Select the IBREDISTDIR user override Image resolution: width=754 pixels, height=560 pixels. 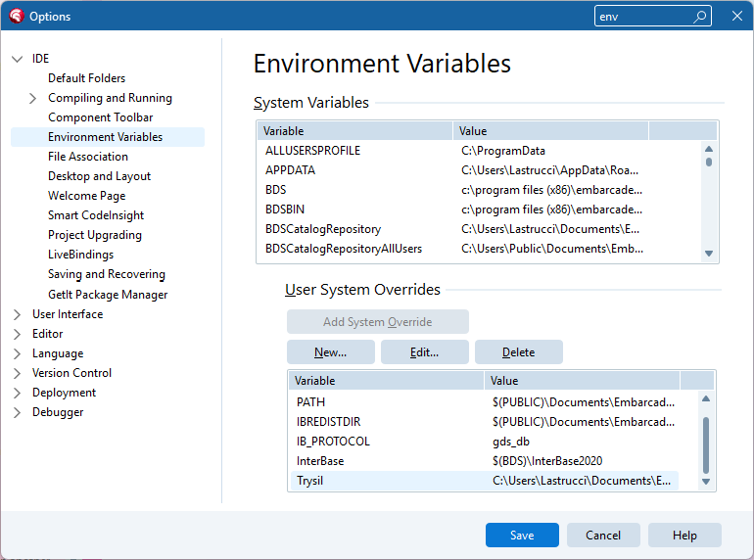pyautogui.click(x=485, y=422)
